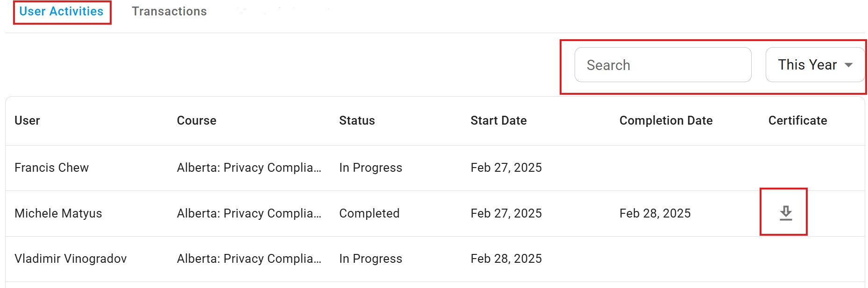Open the This Year date filter

tap(815, 65)
